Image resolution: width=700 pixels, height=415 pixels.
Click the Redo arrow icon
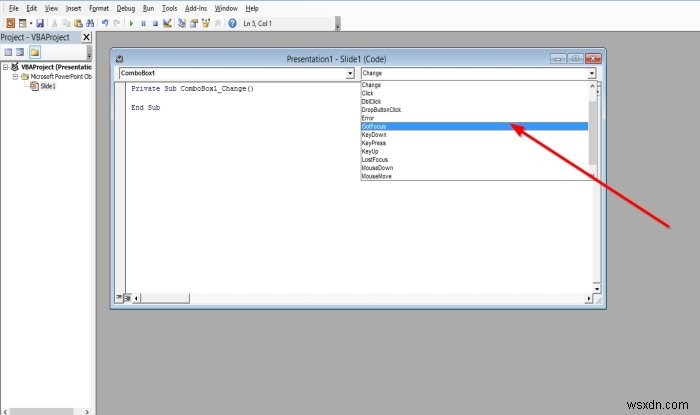point(117,23)
